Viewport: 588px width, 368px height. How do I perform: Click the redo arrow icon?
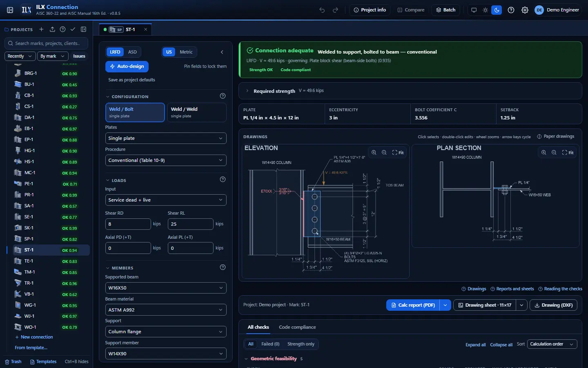click(336, 10)
